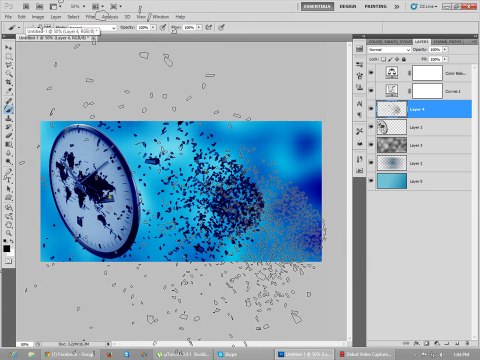Hide the layer with the clock thumbnail
This screenshot has height=360, width=480.
click(x=371, y=127)
